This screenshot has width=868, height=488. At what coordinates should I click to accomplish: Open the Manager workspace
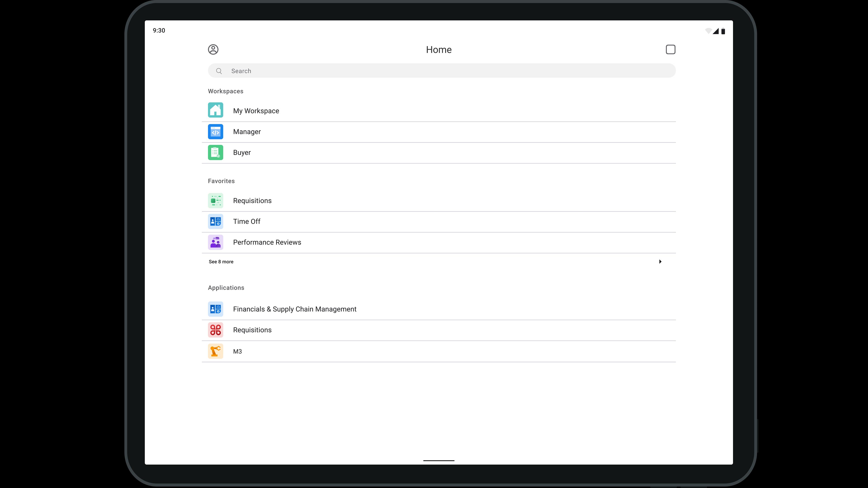point(439,132)
